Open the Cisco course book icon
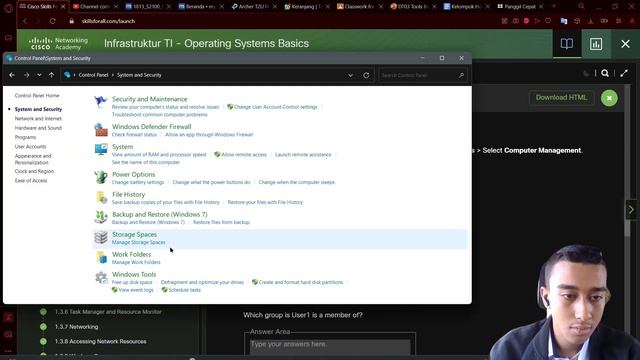The width and height of the screenshot is (640, 360). 567,44
